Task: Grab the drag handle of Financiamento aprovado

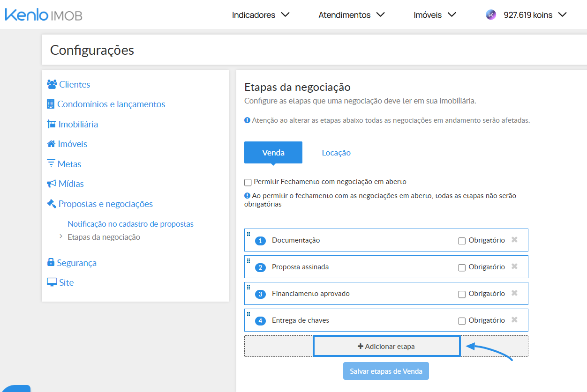Action: tap(248, 287)
